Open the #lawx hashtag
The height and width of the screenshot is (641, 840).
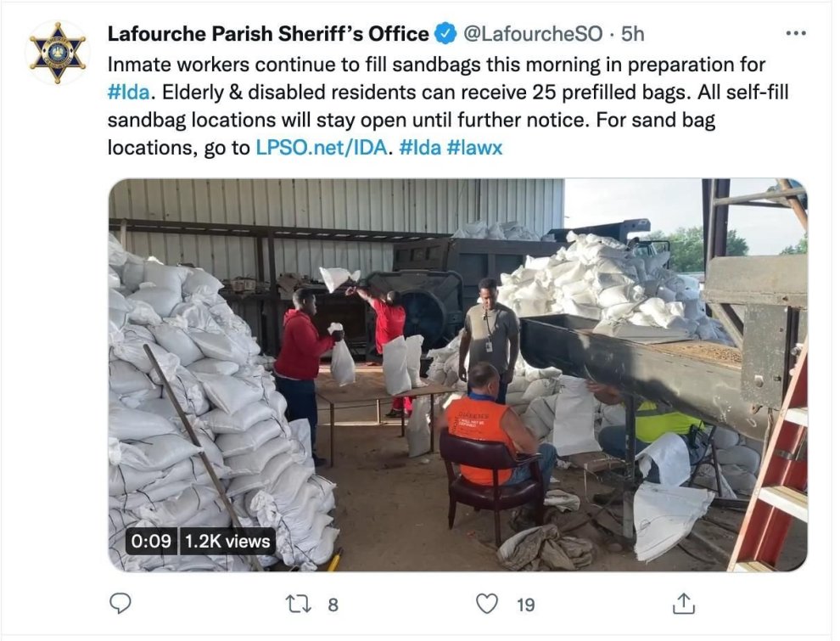point(474,148)
